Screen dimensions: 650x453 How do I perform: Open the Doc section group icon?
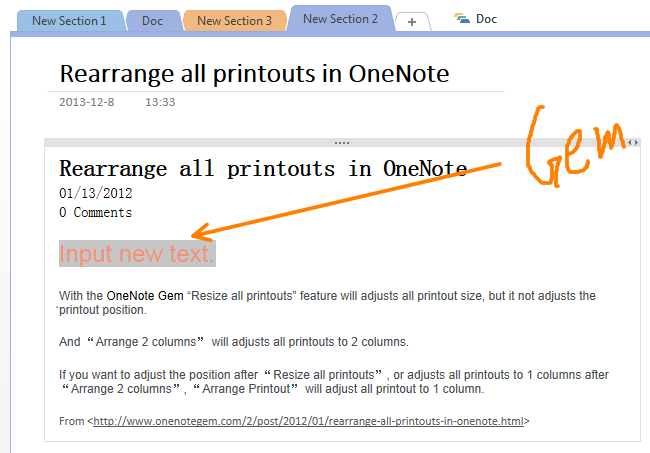click(x=462, y=19)
